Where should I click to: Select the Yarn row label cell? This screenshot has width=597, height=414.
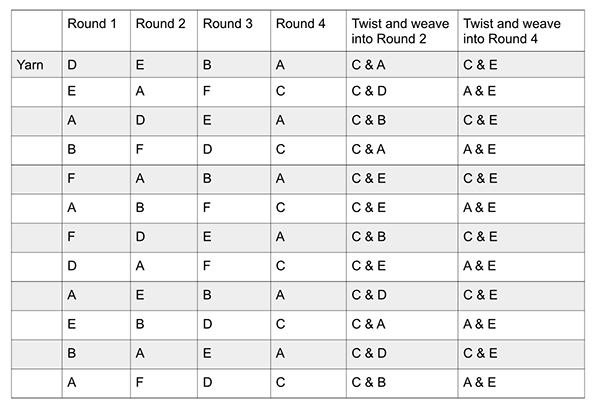point(37,65)
